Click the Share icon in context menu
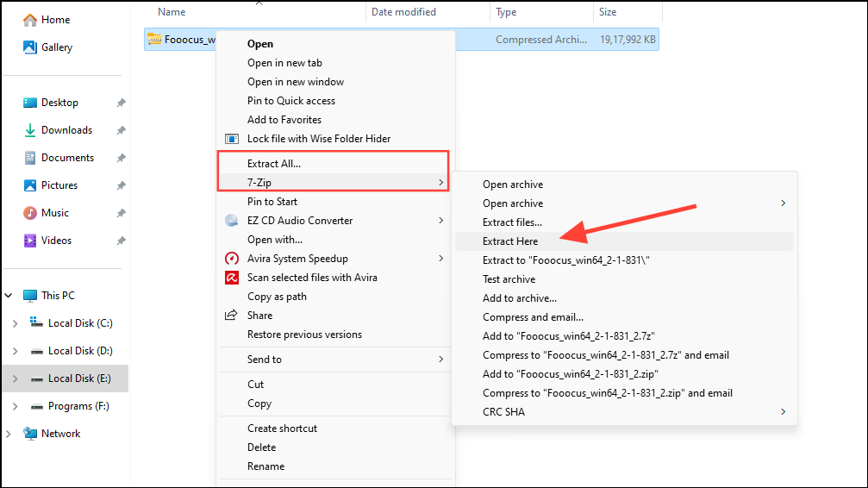The image size is (868, 488). [231, 316]
